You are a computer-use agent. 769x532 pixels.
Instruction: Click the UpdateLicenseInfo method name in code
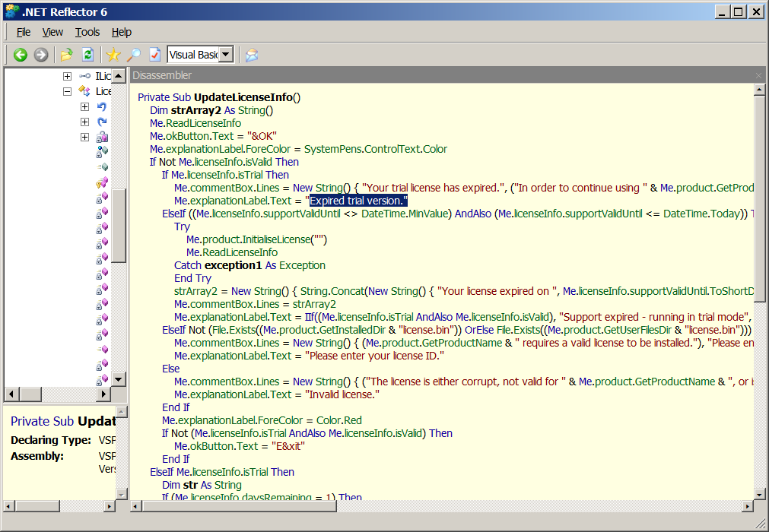243,97
